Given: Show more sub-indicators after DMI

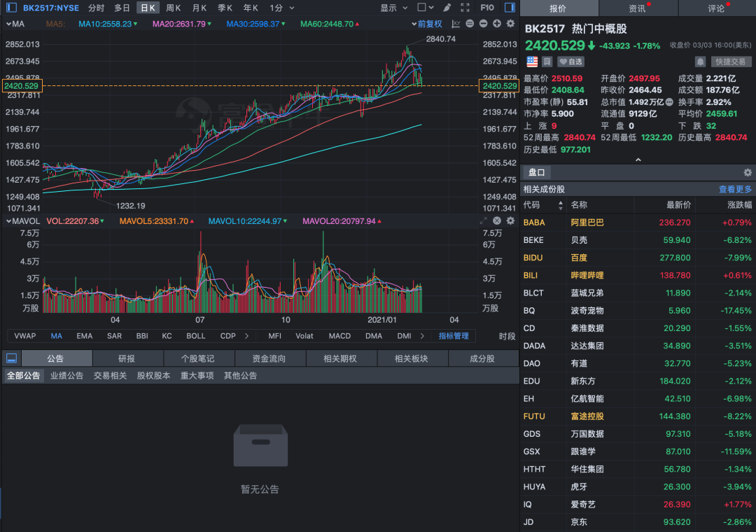Looking at the screenshot, I should (x=422, y=336).
